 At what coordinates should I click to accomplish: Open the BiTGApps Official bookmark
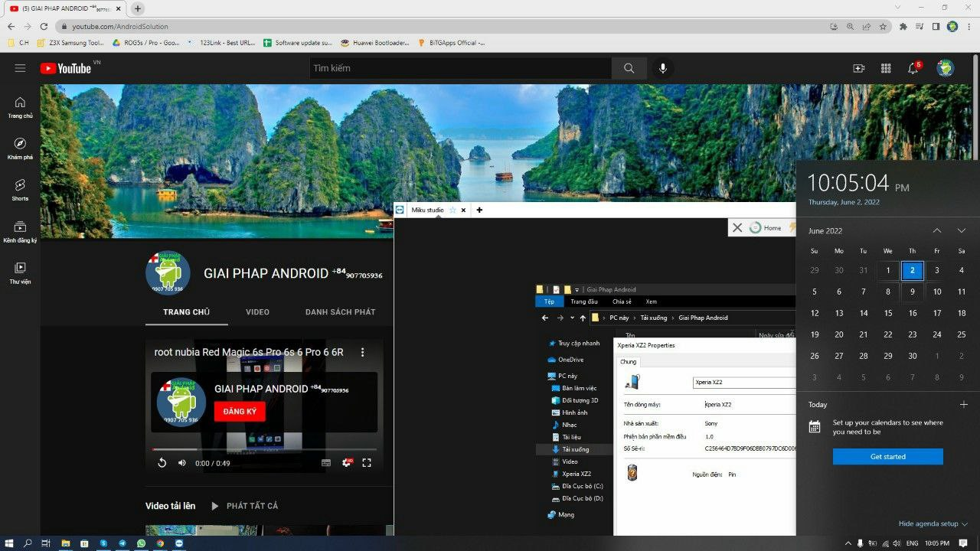pyautogui.click(x=451, y=43)
